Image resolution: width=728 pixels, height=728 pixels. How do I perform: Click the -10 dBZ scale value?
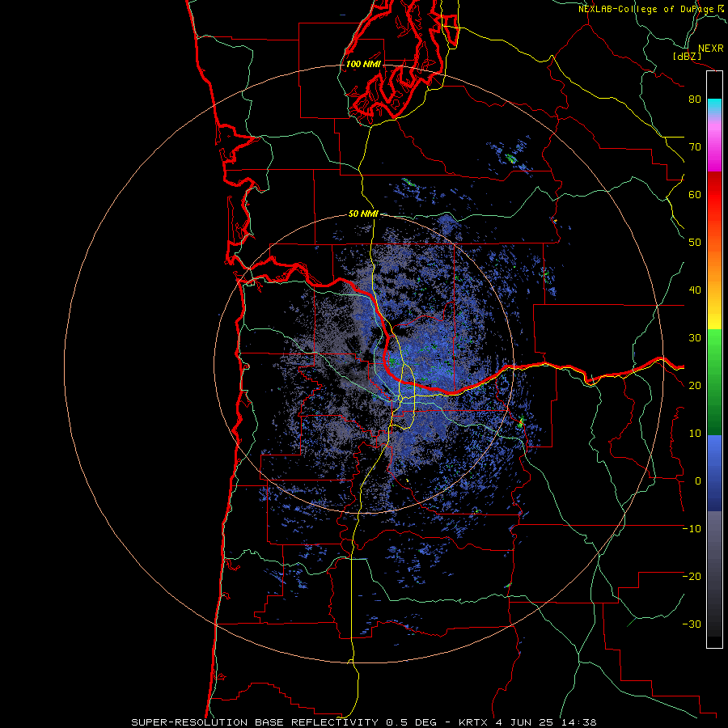point(692,529)
